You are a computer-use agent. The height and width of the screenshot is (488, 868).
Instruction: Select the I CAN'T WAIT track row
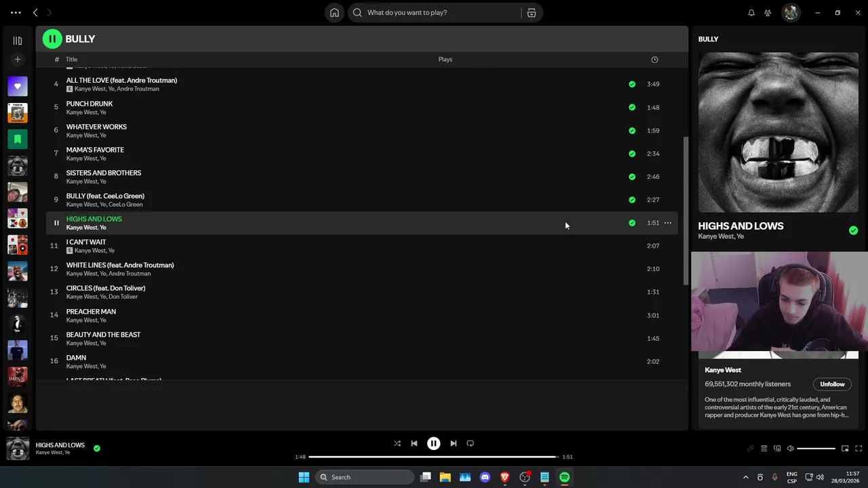coord(362,245)
